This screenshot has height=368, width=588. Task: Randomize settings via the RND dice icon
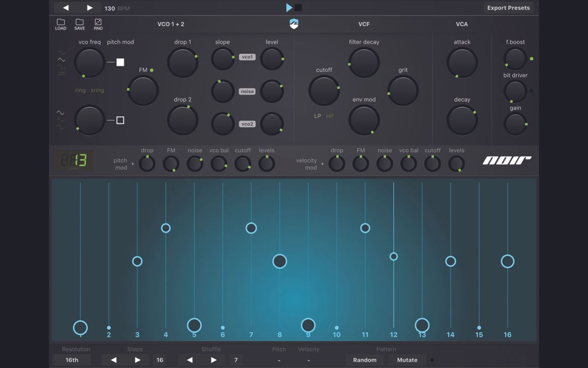[98, 25]
